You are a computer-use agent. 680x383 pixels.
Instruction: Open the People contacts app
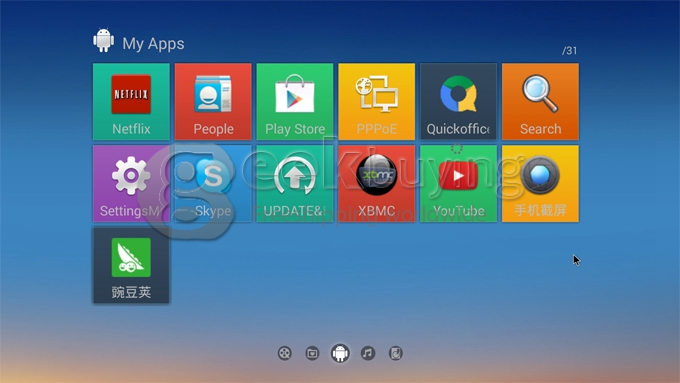pyautogui.click(x=213, y=101)
